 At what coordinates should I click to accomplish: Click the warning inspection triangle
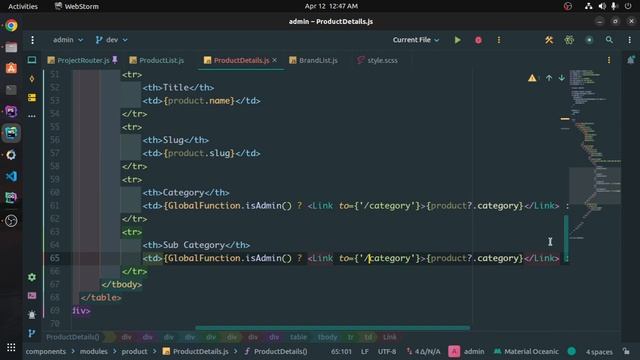[x=532, y=78]
